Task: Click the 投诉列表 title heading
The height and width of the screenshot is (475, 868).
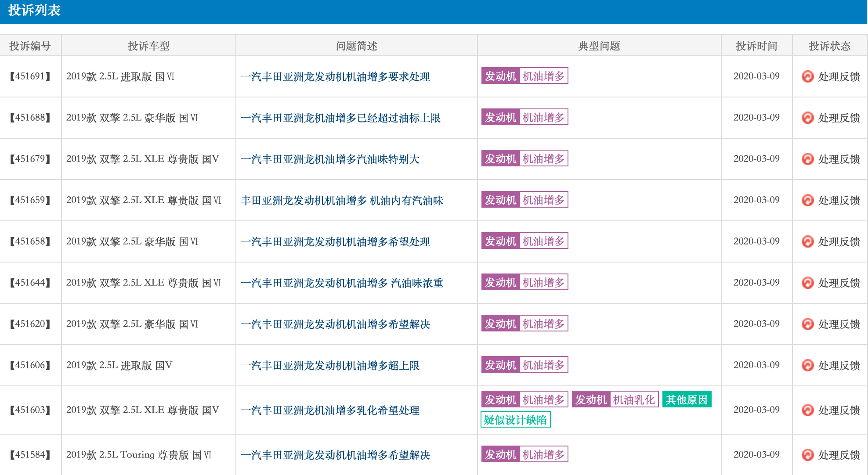Action: click(x=34, y=10)
